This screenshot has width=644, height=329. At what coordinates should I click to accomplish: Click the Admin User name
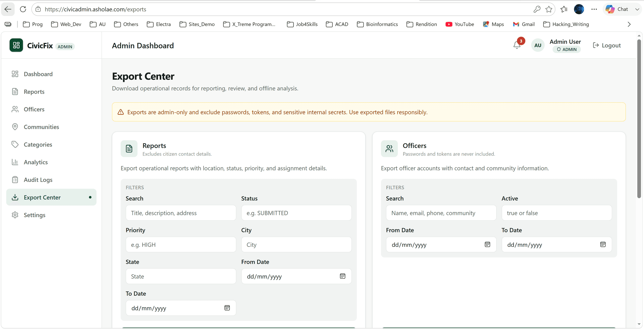click(x=565, y=42)
